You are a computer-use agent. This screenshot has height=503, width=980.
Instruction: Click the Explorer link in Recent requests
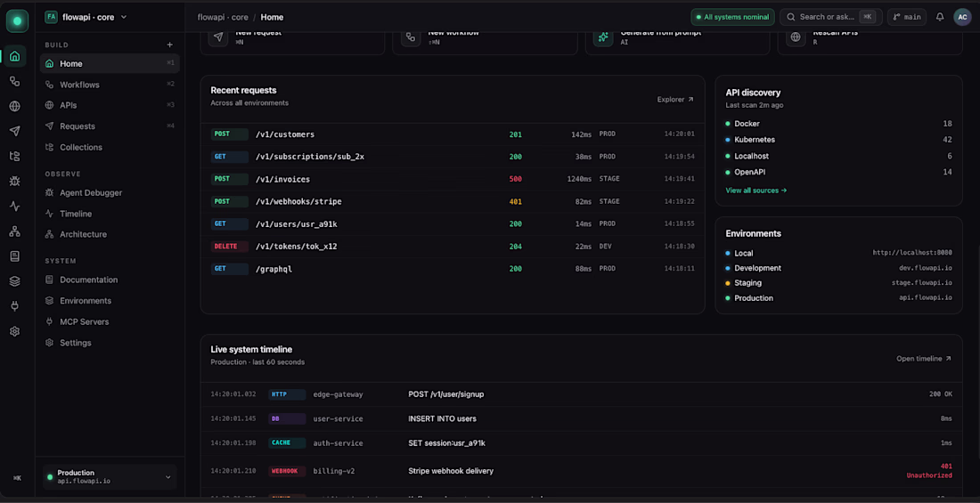pyautogui.click(x=675, y=100)
